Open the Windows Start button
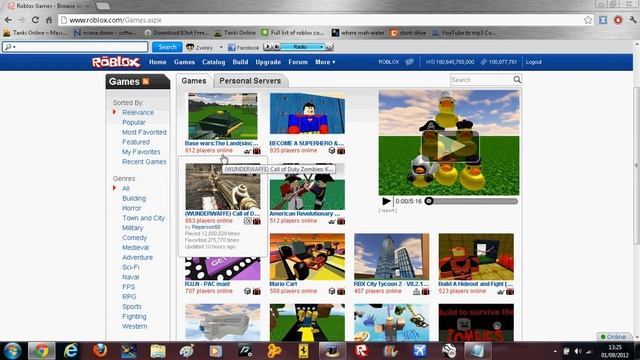 coord(12,351)
